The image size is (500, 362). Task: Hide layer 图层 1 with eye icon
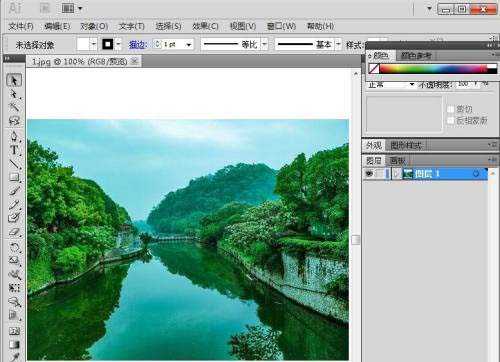point(369,174)
